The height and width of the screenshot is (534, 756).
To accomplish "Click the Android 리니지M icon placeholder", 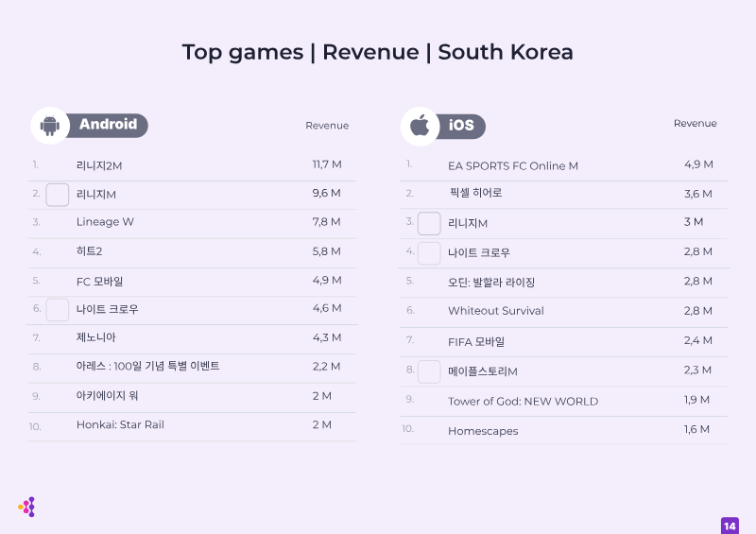I will [58, 195].
